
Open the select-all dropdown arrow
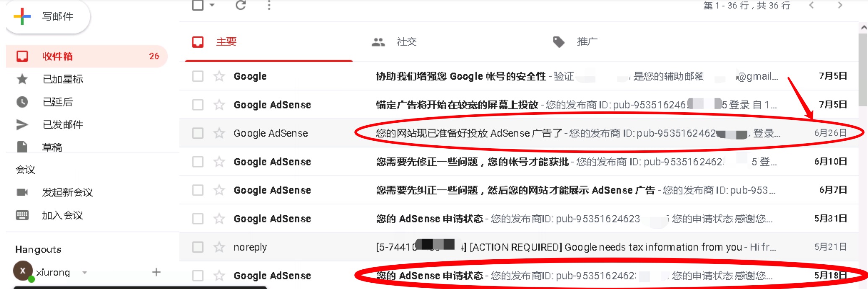pos(212,5)
